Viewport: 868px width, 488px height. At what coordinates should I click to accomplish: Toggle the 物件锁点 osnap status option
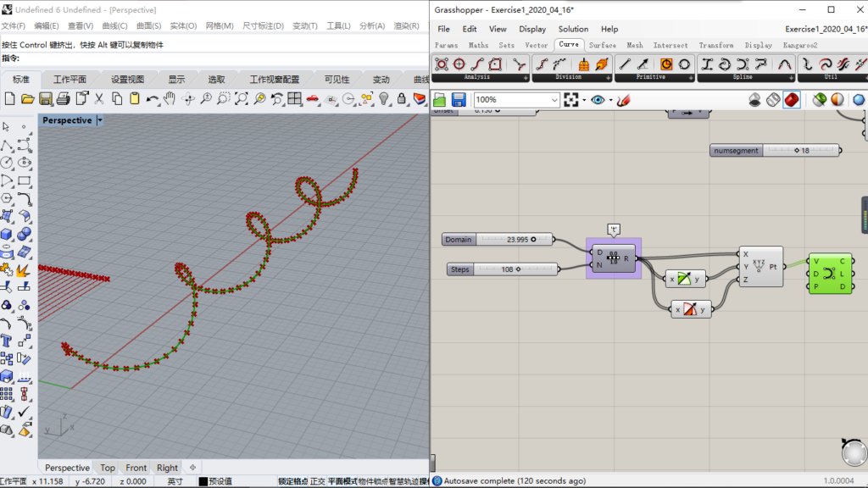(373, 481)
